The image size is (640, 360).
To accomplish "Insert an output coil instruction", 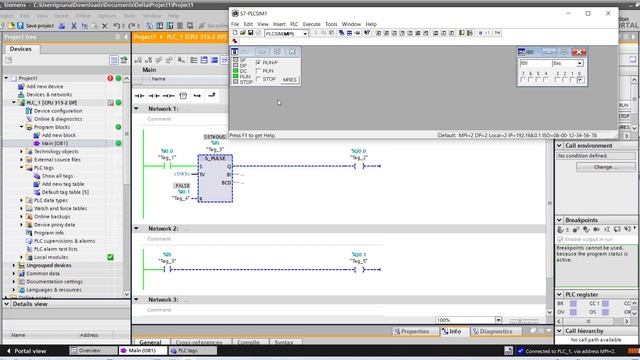I will tap(168, 96).
